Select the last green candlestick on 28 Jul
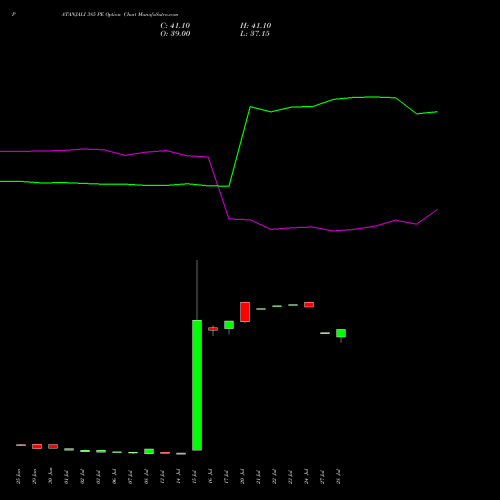 point(341,333)
